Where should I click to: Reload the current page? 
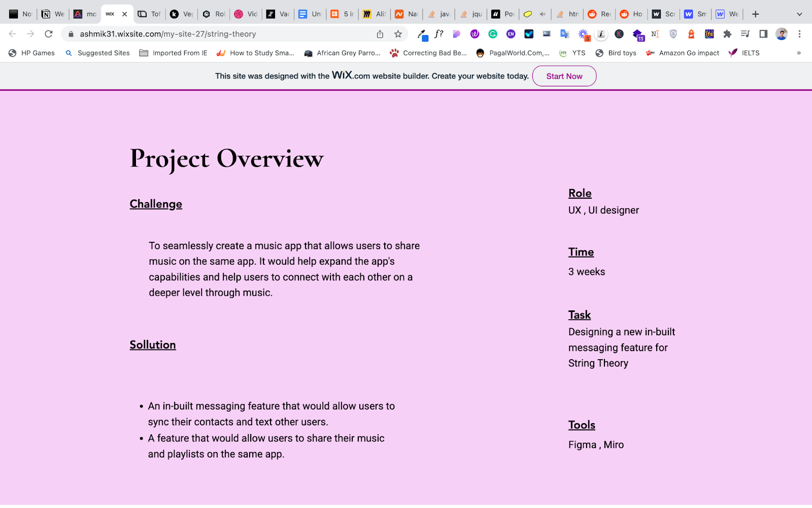point(49,34)
